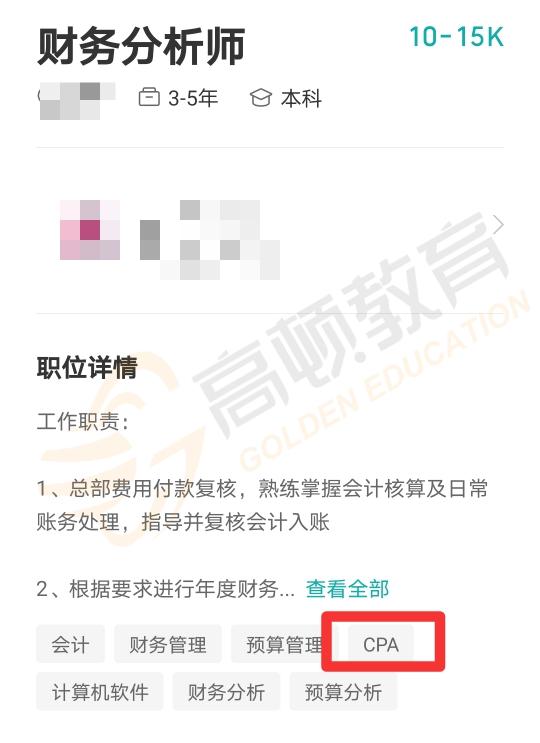The width and height of the screenshot is (540, 743).
Task: Click the briefcase experience icon
Action: 149,97
